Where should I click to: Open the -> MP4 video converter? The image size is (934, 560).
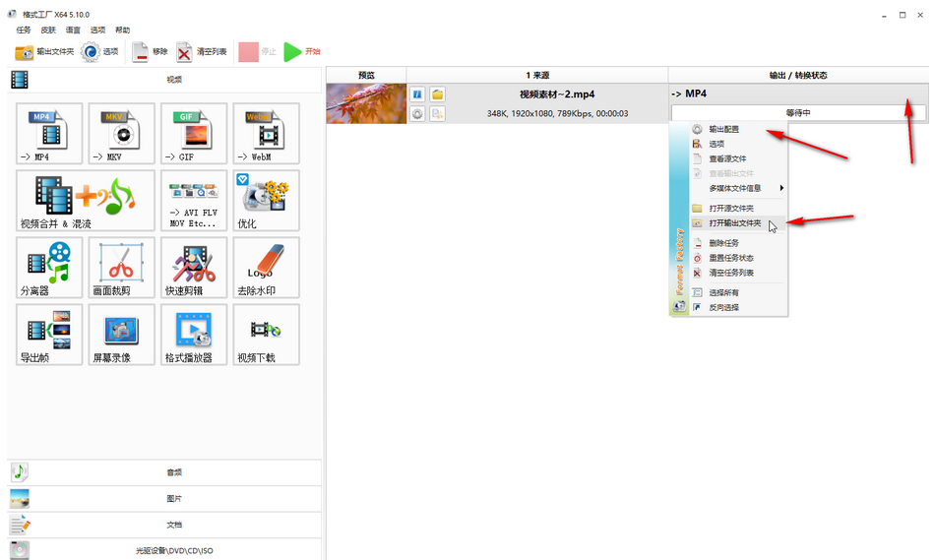coord(49,134)
